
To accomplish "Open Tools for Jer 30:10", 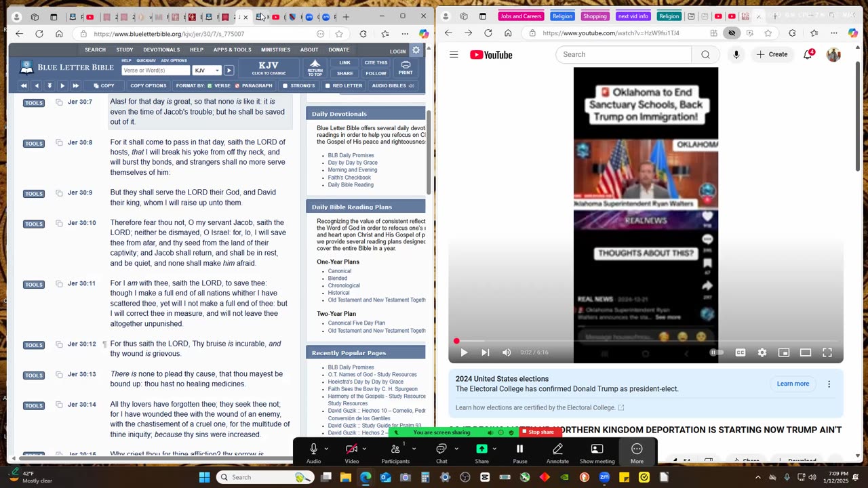I will pos(34,224).
